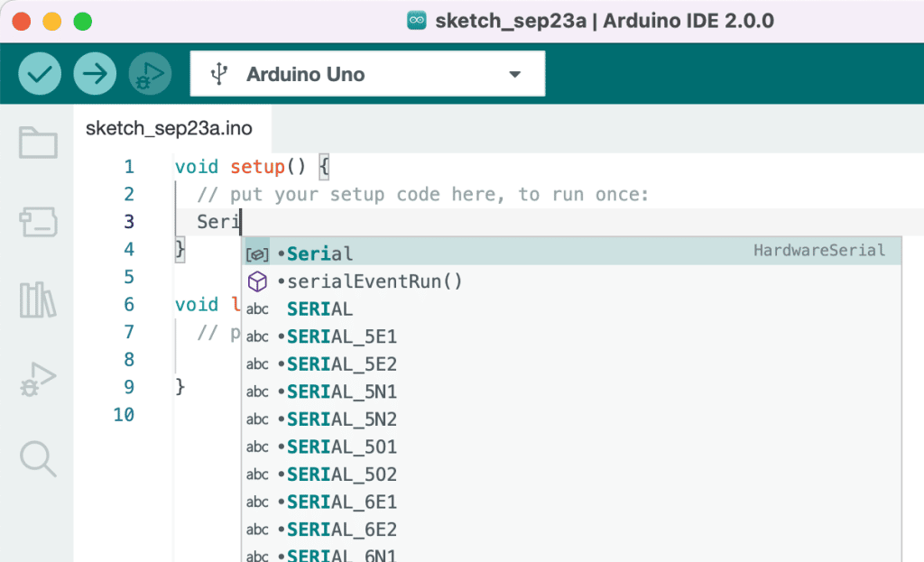Select the sketch_sep23a.ino tab
924x562 pixels.
coord(169,128)
